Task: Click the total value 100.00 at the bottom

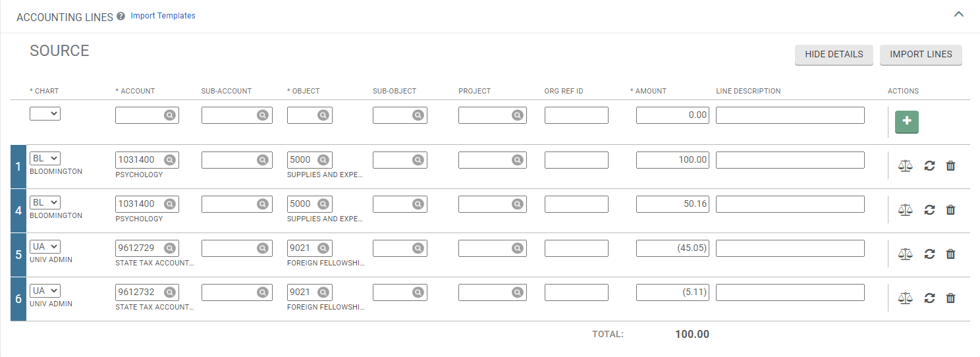Action: point(692,335)
